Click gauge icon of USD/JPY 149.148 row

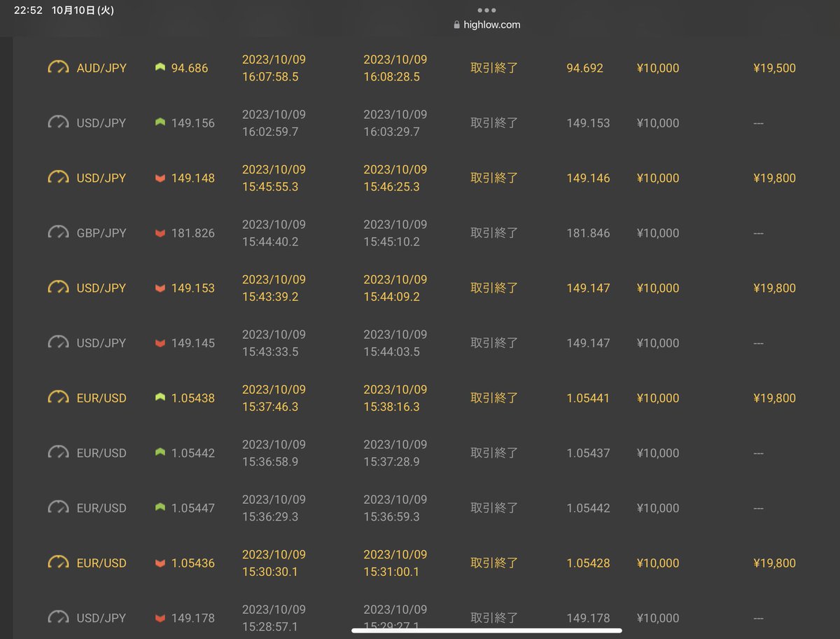[x=58, y=178]
